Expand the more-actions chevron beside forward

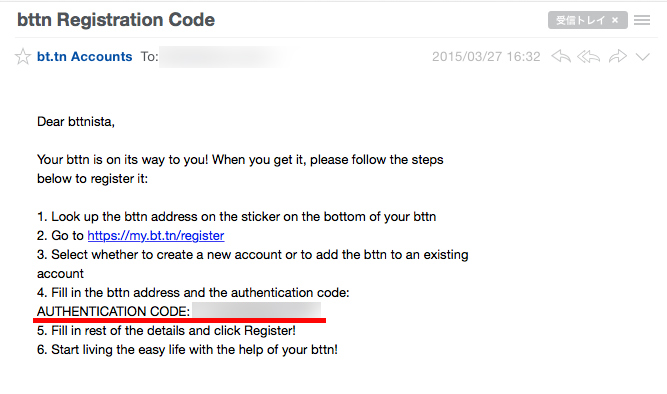[643, 57]
